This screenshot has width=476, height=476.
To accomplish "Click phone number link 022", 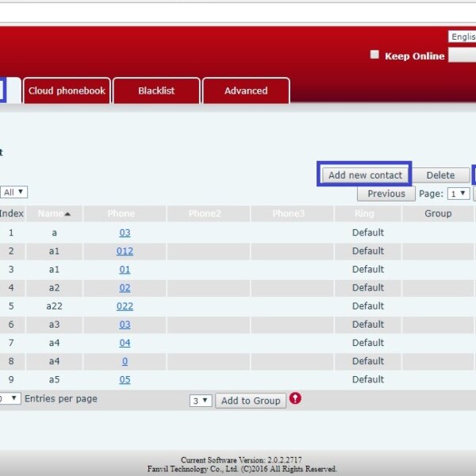I will [125, 306].
